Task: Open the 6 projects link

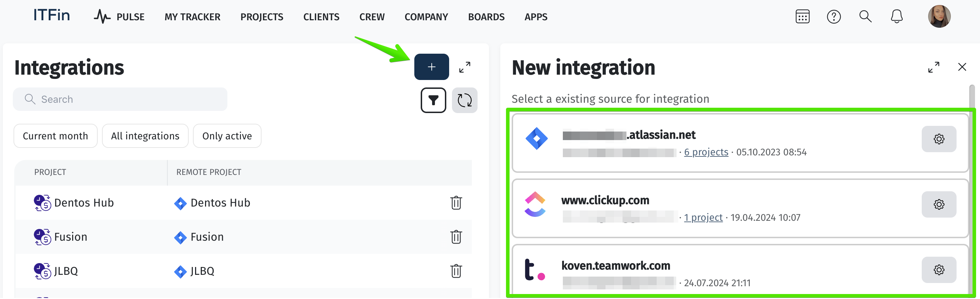Action: [x=706, y=152]
